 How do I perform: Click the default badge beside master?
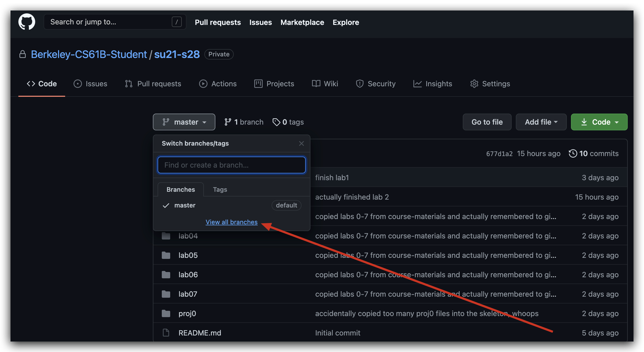pos(286,205)
